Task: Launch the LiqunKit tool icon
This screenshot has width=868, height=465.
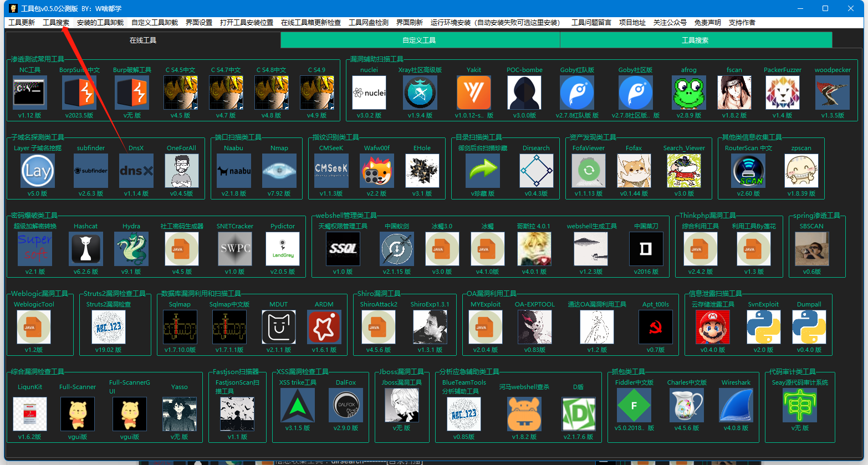Action: click(30, 414)
